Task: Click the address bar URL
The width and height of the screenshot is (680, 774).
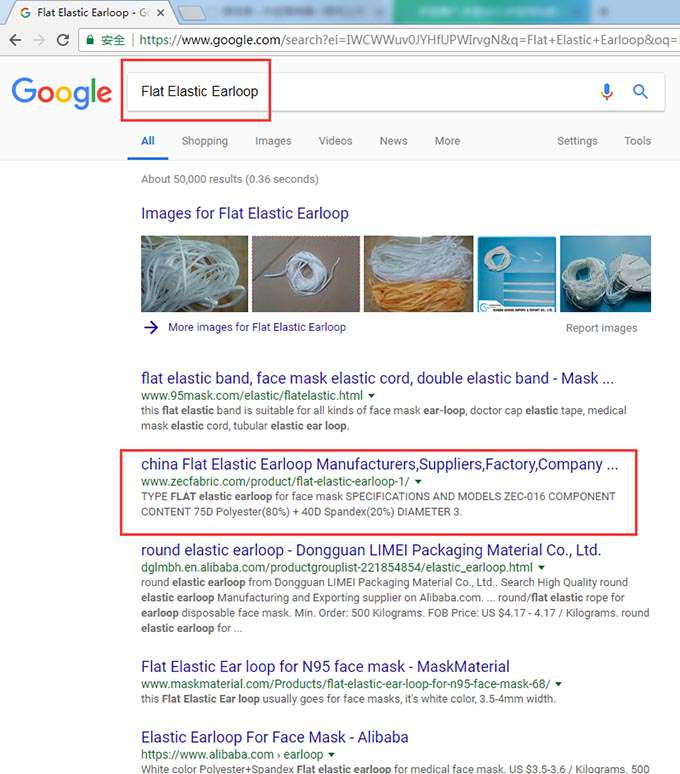Action: click(407, 39)
